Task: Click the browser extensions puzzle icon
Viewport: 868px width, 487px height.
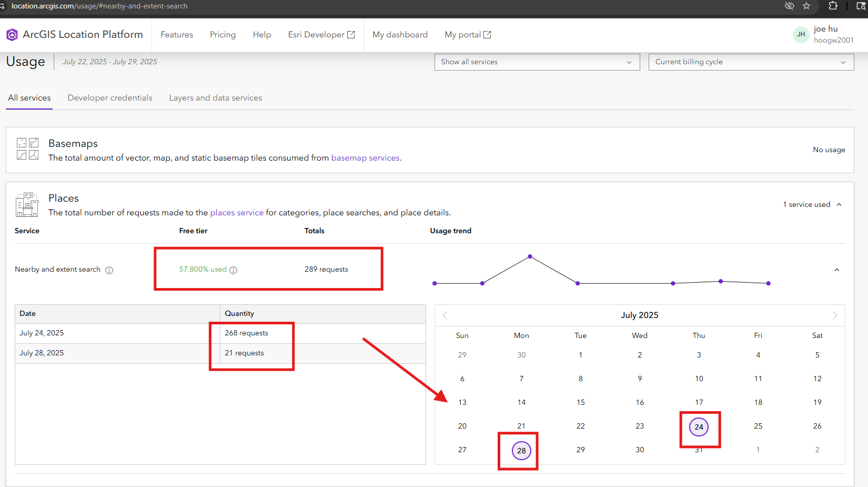Action: (833, 6)
